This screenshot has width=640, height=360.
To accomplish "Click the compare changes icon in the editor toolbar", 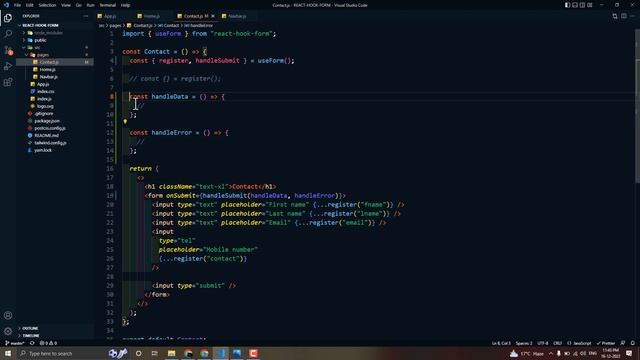I will [x=615, y=16].
